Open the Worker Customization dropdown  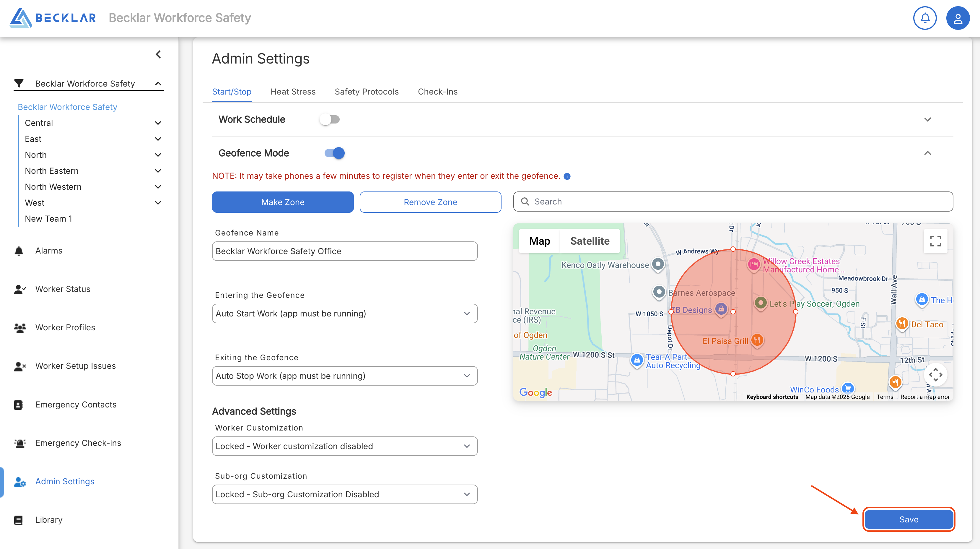344,446
